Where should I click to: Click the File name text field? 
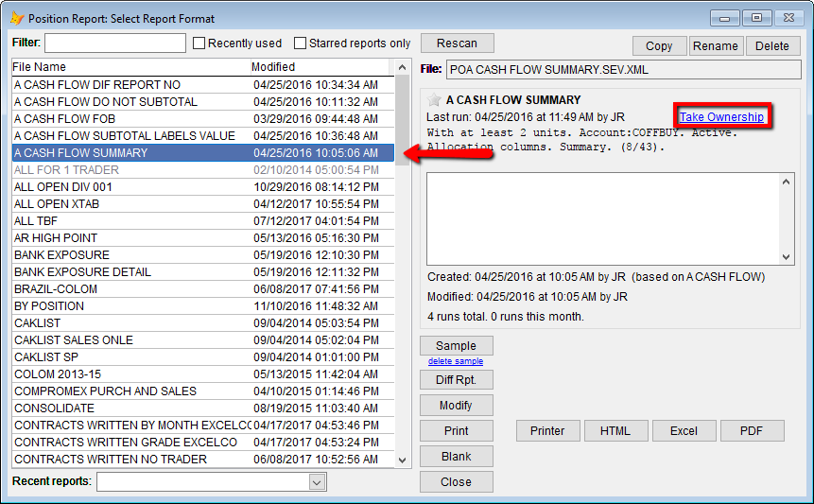623,70
